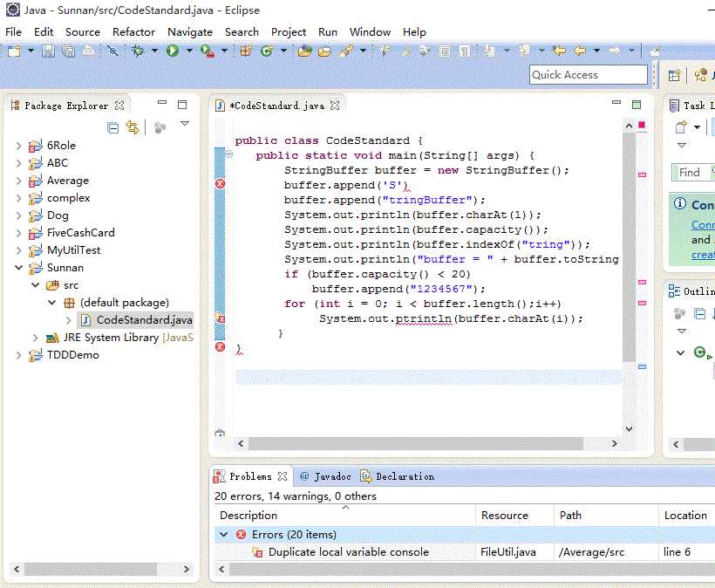Open the Debug dropdown arrow
Screen dimensions: 715x588
(154, 51)
